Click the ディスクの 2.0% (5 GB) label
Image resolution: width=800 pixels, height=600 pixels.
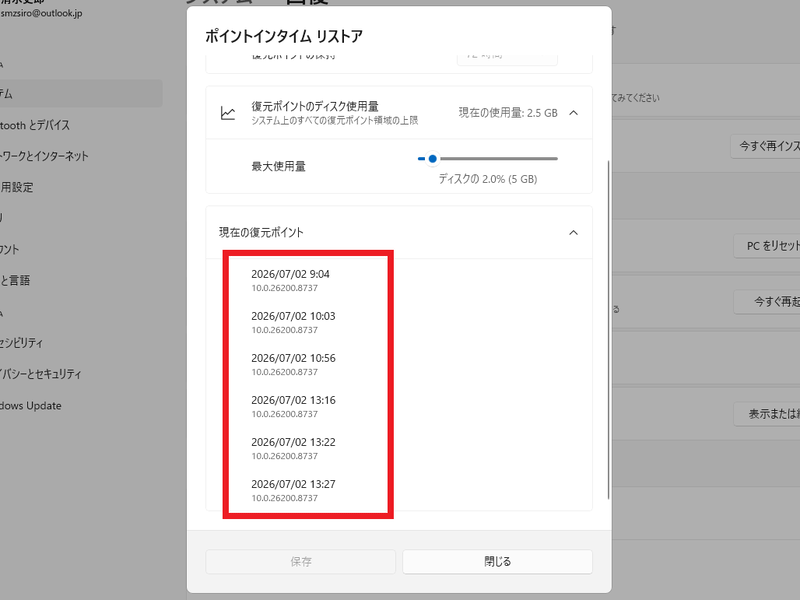(x=488, y=179)
